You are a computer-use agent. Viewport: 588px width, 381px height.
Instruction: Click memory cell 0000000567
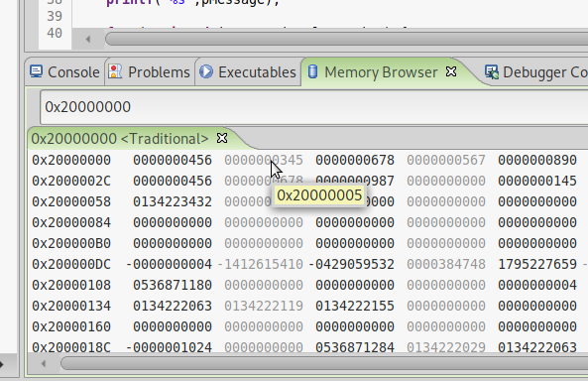(x=446, y=161)
